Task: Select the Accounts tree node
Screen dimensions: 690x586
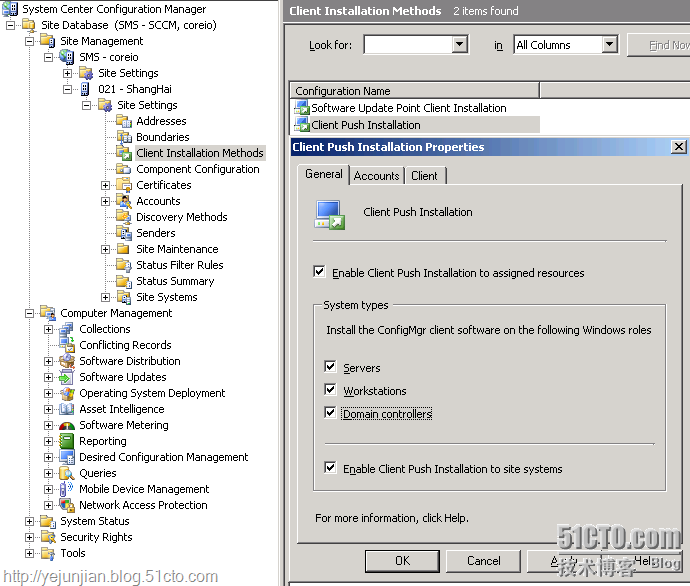Action: click(158, 201)
